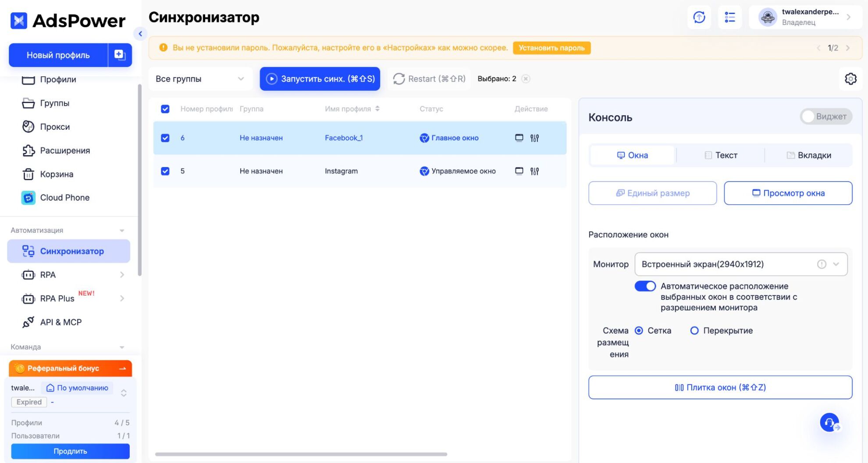Uncheck the Instagram profile checkbox
868x463 pixels.
tap(165, 171)
